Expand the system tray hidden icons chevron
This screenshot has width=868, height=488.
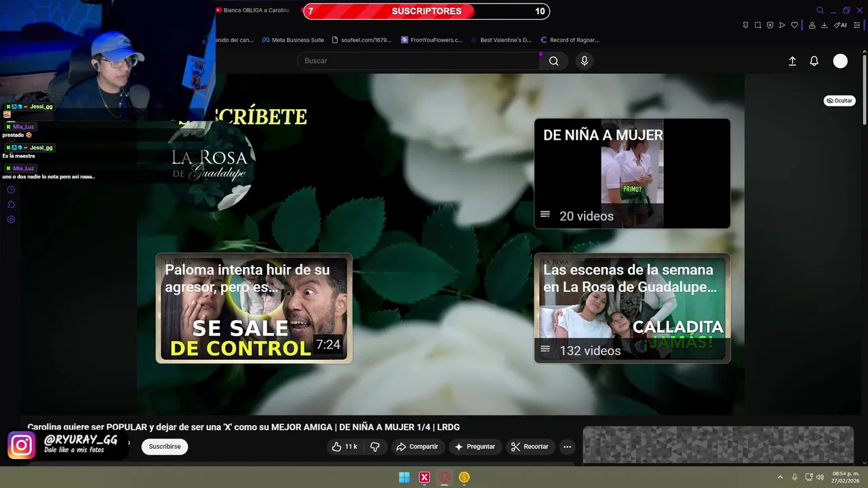780,477
